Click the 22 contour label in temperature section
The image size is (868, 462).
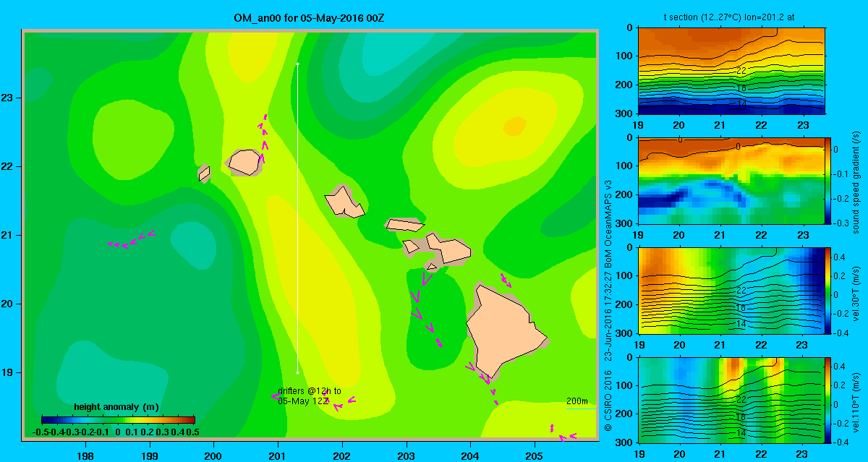point(741,71)
